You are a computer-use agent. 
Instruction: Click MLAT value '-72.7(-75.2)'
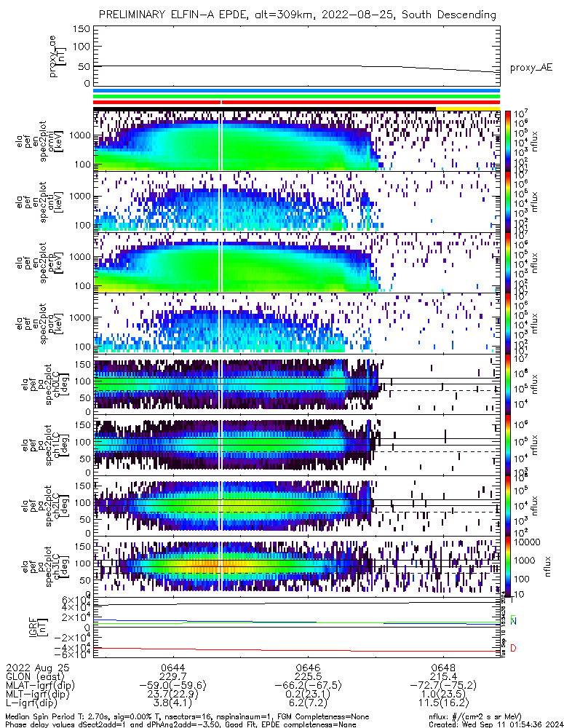pos(443,685)
